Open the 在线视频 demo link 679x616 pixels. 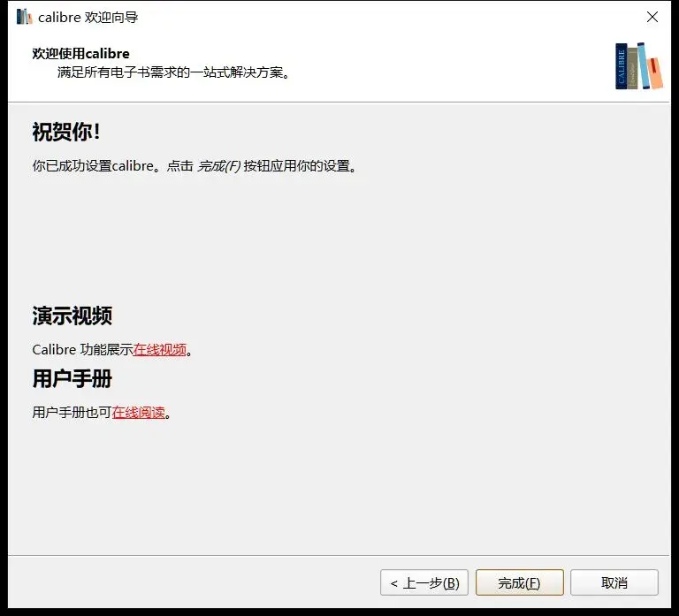[160, 350]
